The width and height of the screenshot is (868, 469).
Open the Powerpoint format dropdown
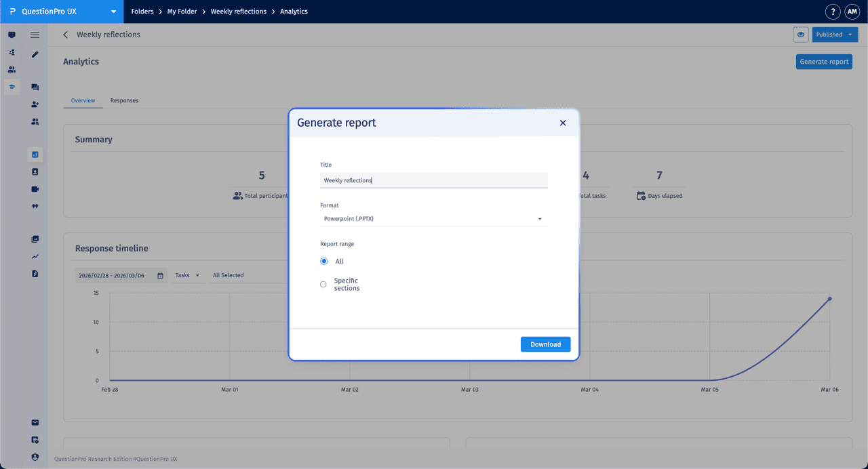click(x=434, y=218)
